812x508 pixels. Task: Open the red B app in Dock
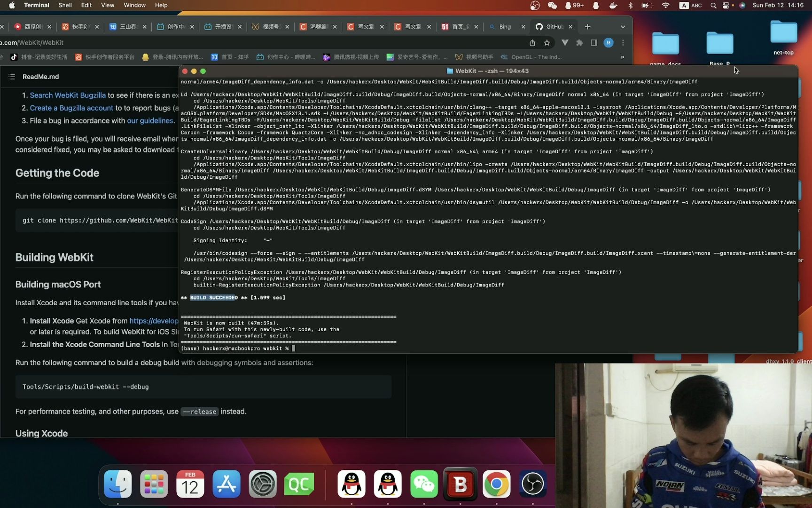click(460, 484)
